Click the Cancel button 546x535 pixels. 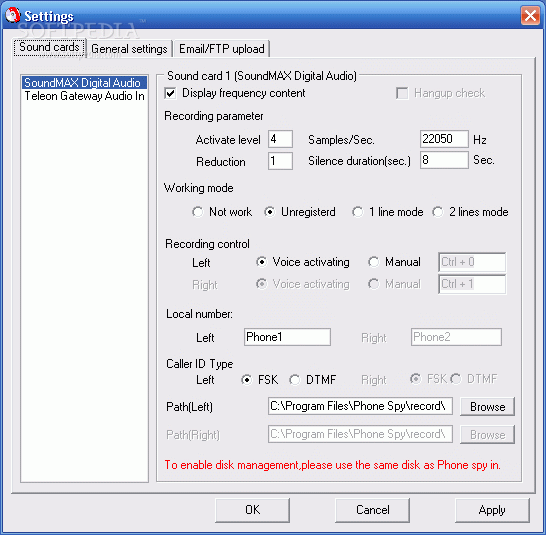372,510
